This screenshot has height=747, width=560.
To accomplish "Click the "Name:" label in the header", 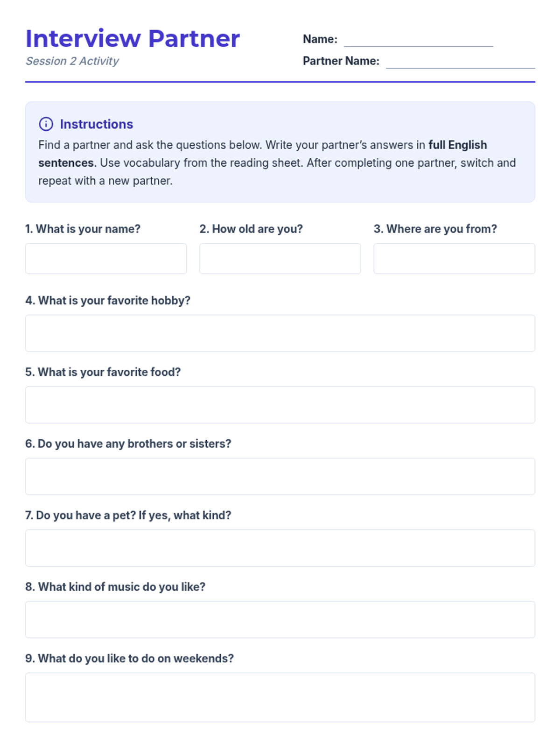I will coord(320,39).
